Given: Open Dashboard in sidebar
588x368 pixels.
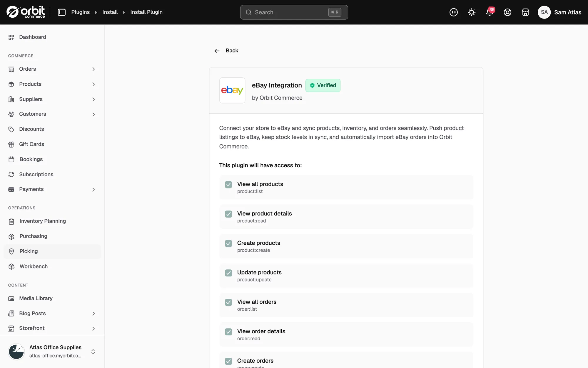Looking at the screenshot, I should [x=52, y=37].
